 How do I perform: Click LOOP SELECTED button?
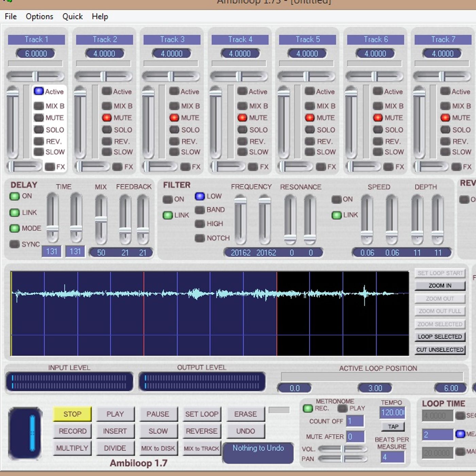[440, 337]
